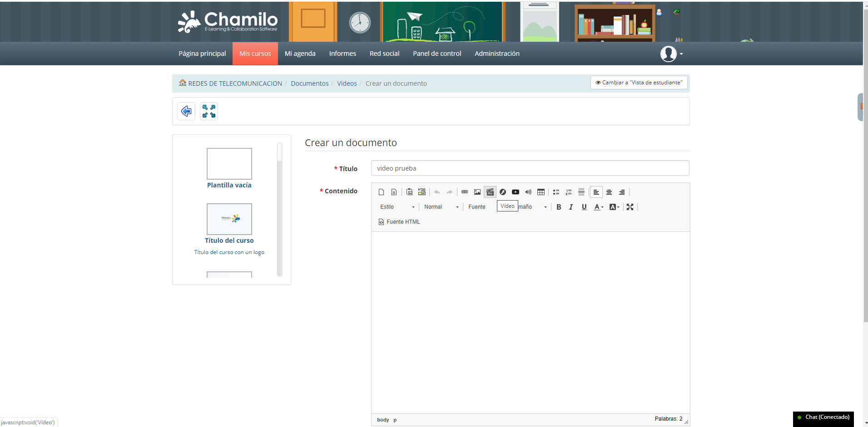The image size is (868, 427).
Task: Click the Título input field
Action: pyautogui.click(x=530, y=167)
